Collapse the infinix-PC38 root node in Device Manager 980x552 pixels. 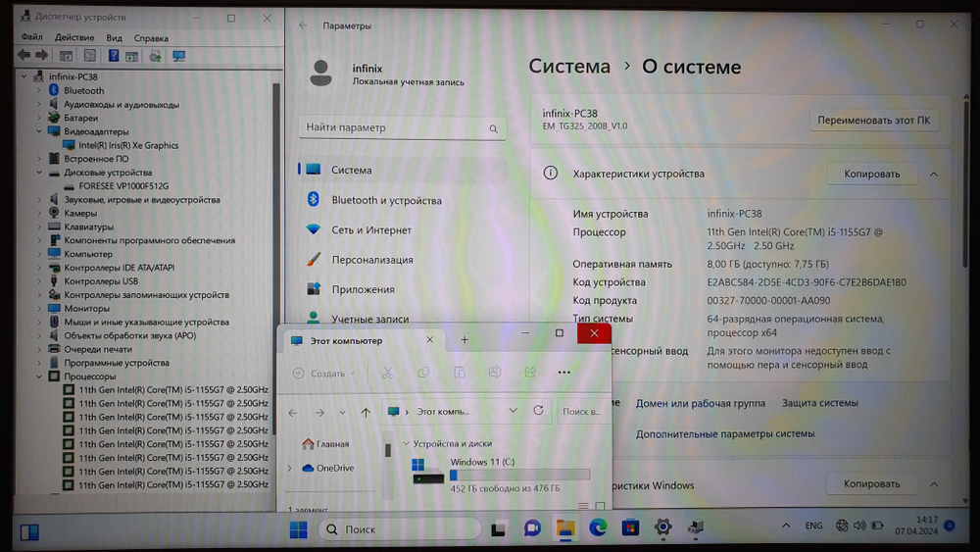tap(24, 76)
